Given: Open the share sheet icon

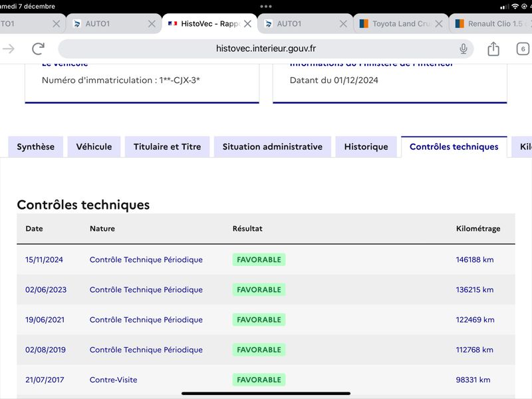Looking at the screenshot, I should point(493,49).
